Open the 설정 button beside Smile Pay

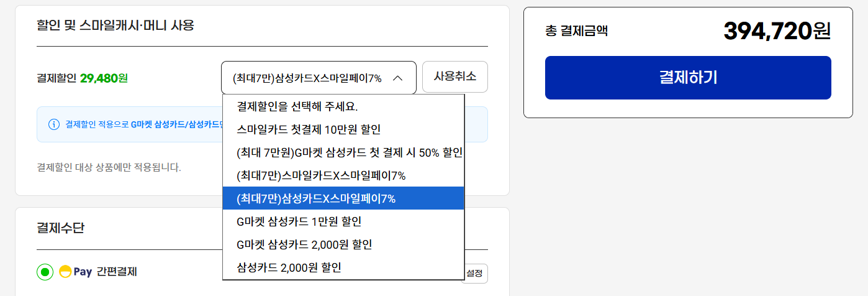pos(476,273)
